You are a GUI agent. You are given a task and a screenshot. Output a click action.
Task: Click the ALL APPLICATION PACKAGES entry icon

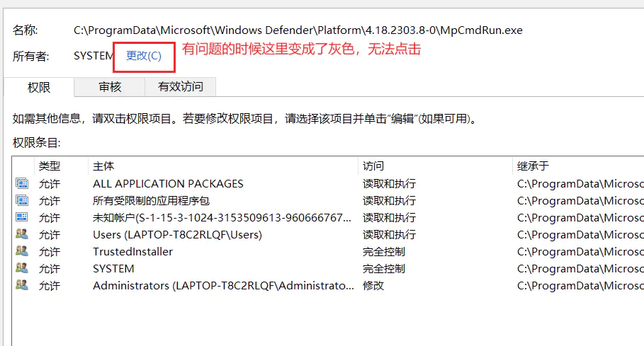pyautogui.click(x=22, y=183)
